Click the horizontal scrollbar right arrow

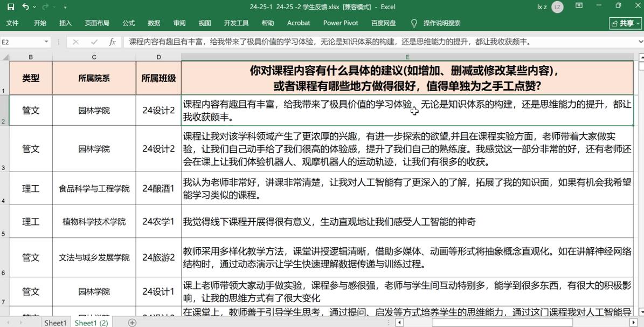coord(634,323)
